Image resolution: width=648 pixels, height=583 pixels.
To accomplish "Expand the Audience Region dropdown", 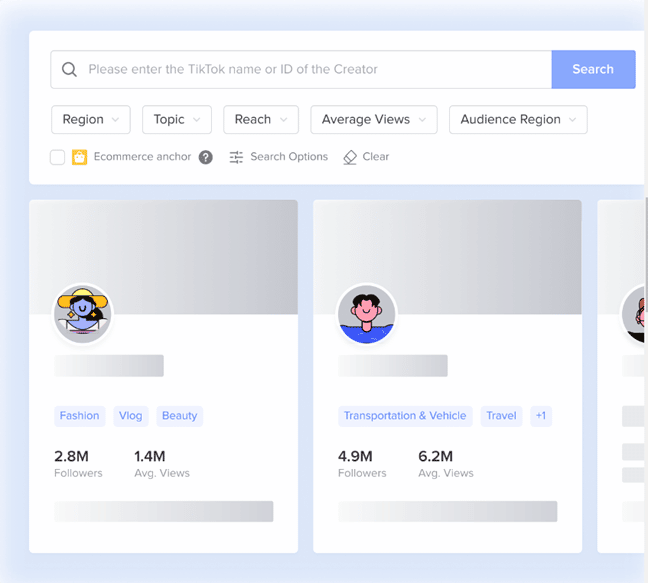I will (518, 119).
